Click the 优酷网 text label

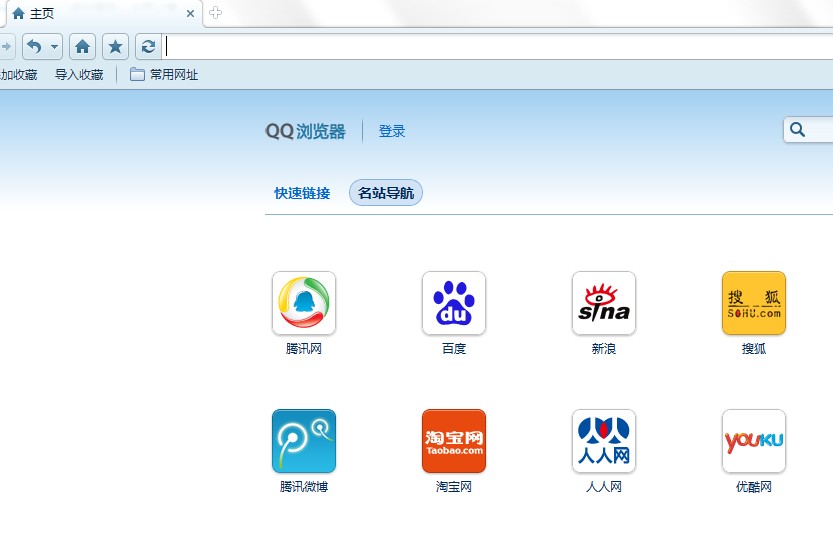point(754,487)
